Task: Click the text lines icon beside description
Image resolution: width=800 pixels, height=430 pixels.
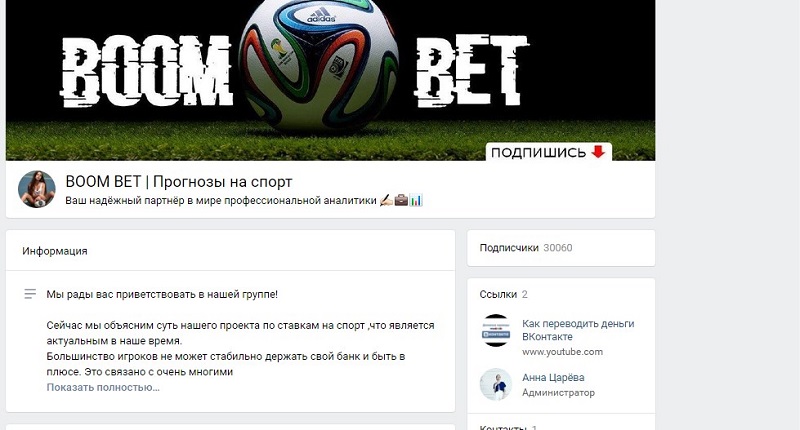Action: click(x=30, y=294)
